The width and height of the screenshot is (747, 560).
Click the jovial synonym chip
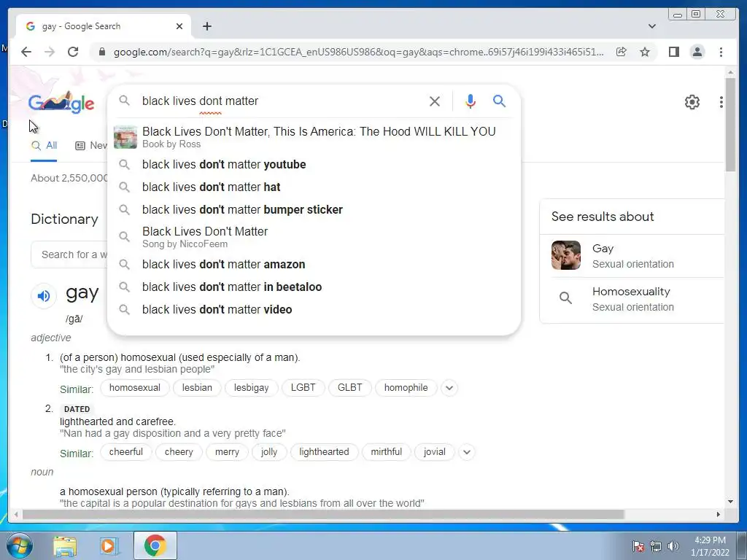coord(435,452)
